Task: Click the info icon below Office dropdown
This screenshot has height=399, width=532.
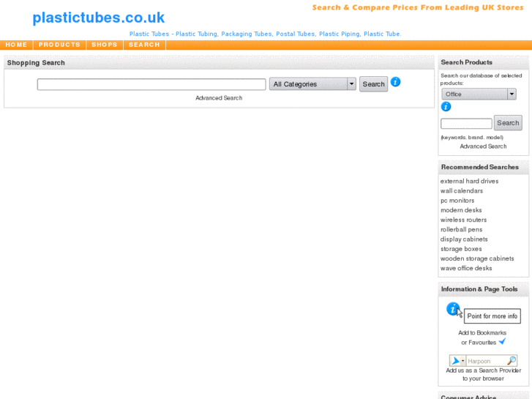Action: click(x=446, y=107)
